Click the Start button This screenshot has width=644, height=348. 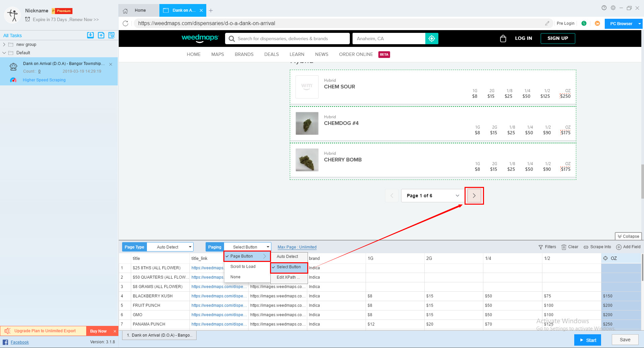588,340
